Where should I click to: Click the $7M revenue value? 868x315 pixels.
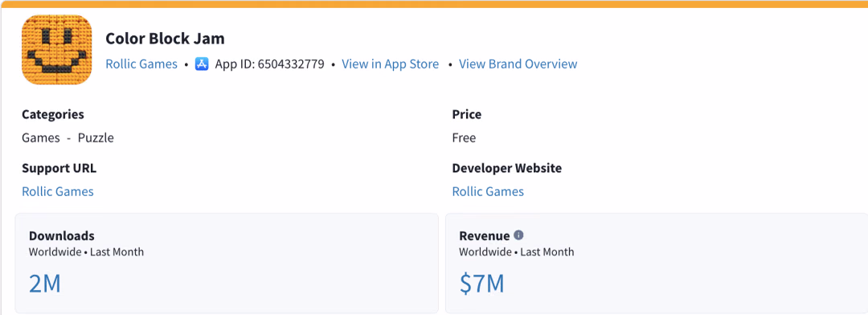pyautogui.click(x=481, y=284)
